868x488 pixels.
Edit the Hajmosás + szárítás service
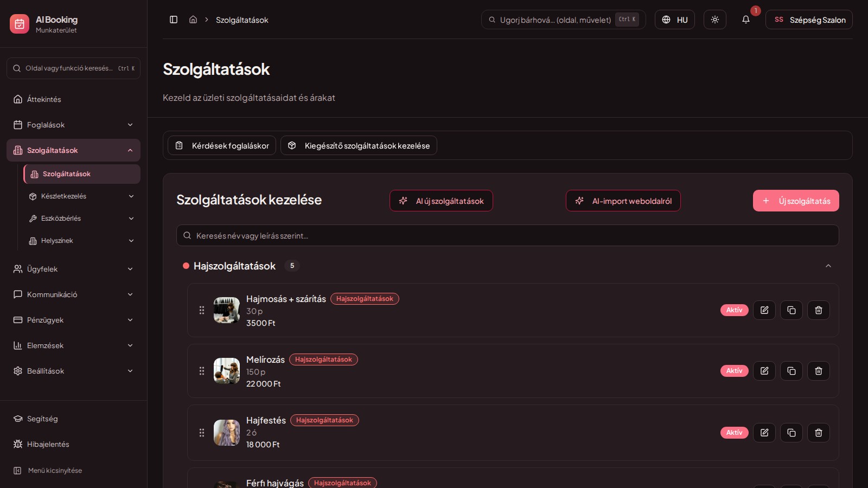tap(764, 310)
